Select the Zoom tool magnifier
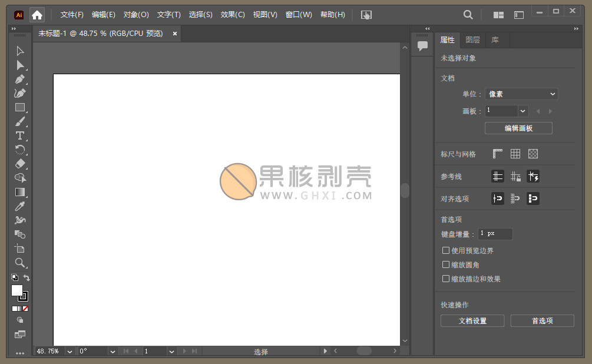592x364 pixels. (x=20, y=263)
